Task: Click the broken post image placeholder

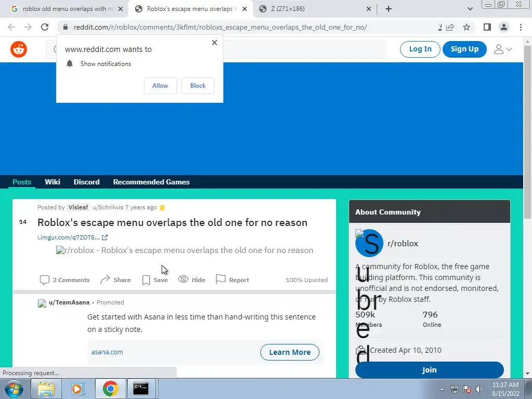Action: (x=184, y=250)
